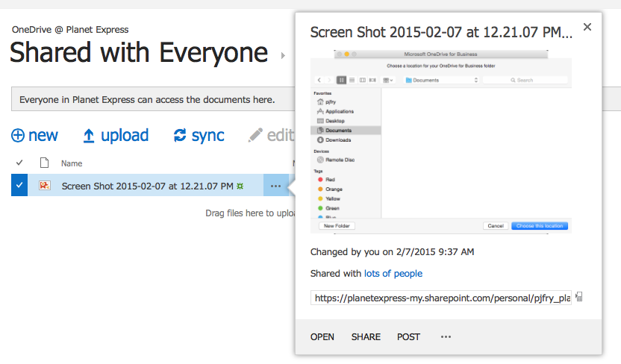
Task: Click the edit pencil icon
Action: click(255, 135)
